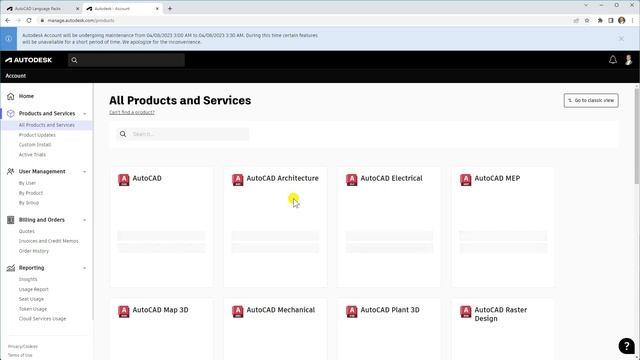Image resolution: width=640 pixels, height=360 pixels.
Task: Click Can't find a product link
Action: point(132,112)
